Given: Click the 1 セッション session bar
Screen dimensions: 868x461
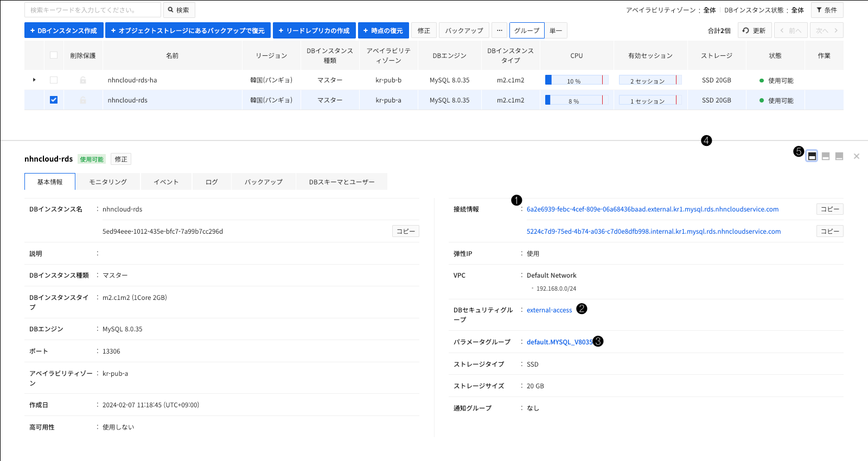Looking at the screenshot, I should pyautogui.click(x=650, y=100).
